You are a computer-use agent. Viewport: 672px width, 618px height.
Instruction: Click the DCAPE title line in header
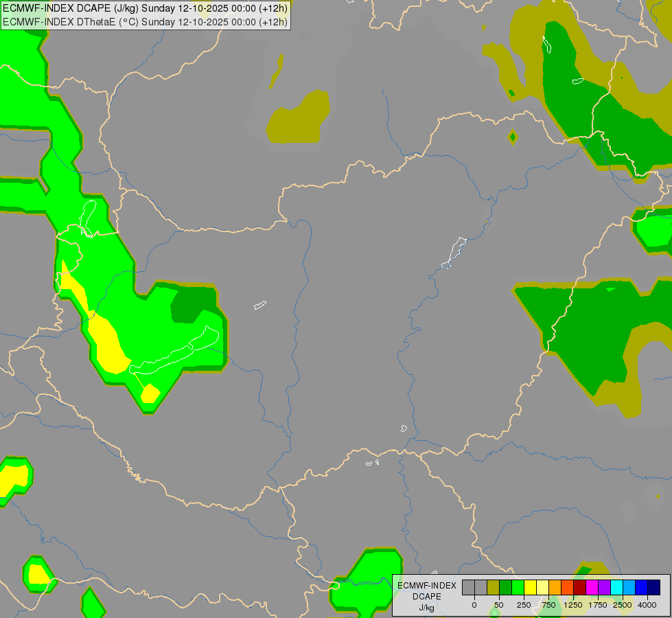point(146,8)
